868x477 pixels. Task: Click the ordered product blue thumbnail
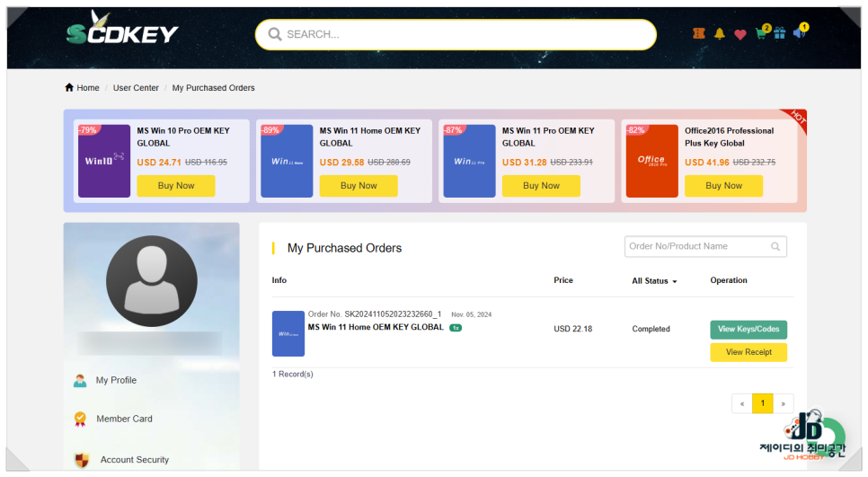point(288,333)
